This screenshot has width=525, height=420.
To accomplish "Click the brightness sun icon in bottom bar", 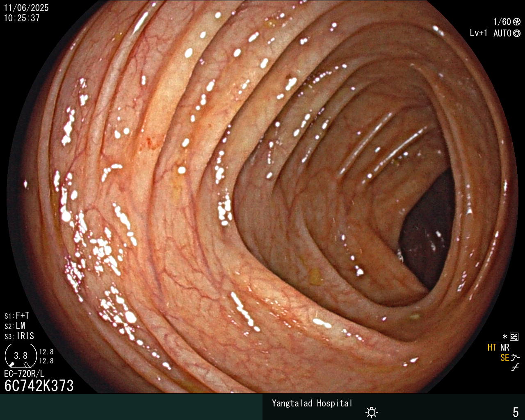I will coord(372,412).
